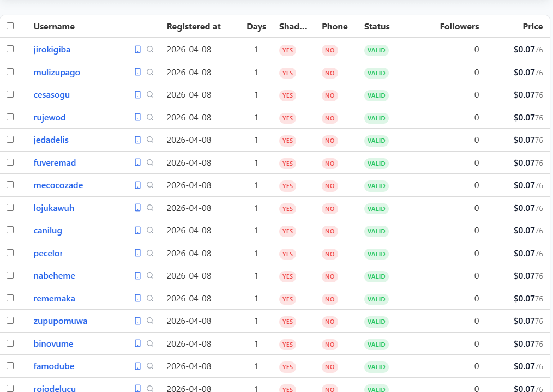553x392 pixels.
Task: Click the mobile device icon for cesasogu
Action: [137, 95]
